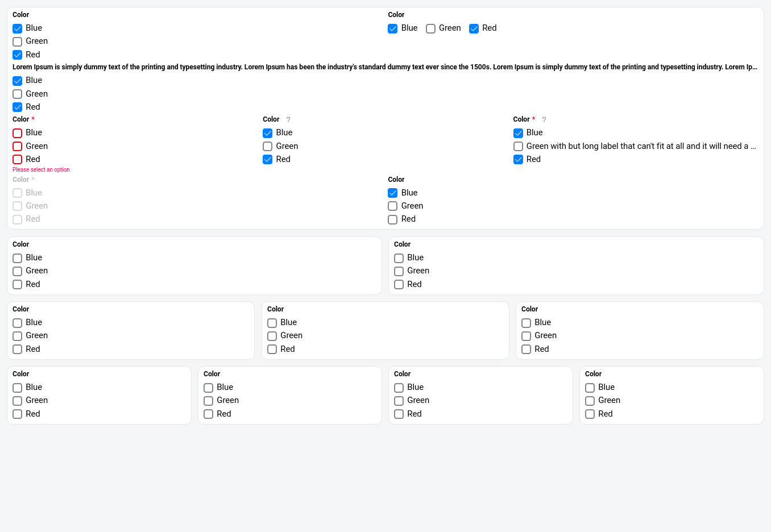771x532 pixels.
Task: Click the 'Please select an option' error message
Action: (41, 169)
